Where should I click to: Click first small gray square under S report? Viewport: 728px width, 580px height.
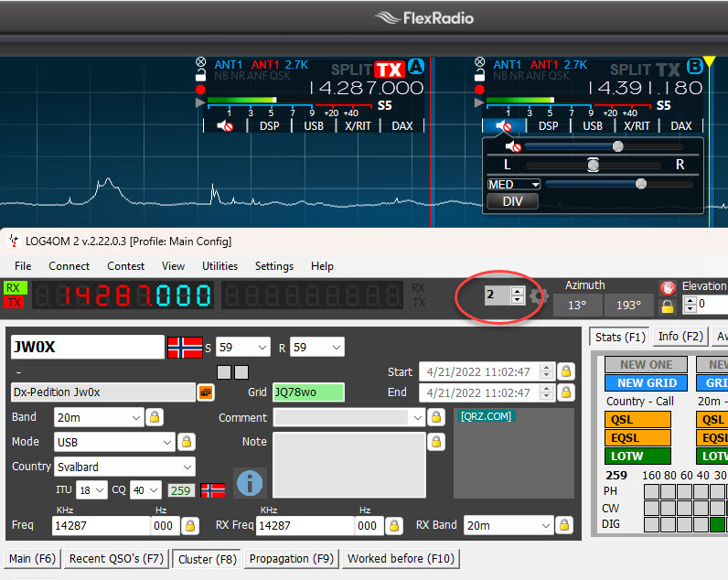pos(224,372)
